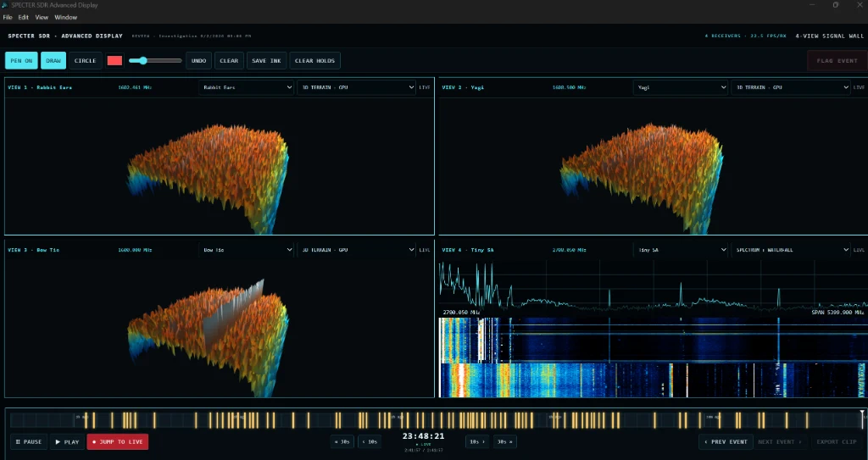Click the '23:48:21' timestamp readout

pos(424,436)
